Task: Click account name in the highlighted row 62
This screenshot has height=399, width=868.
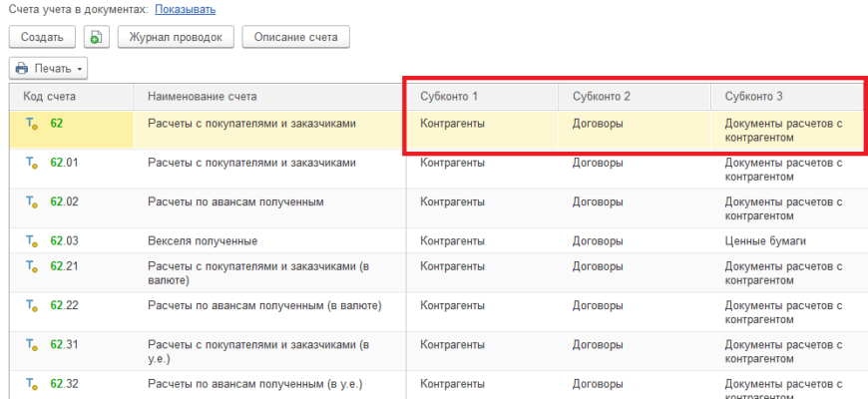Action: pyautogui.click(x=251, y=124)
